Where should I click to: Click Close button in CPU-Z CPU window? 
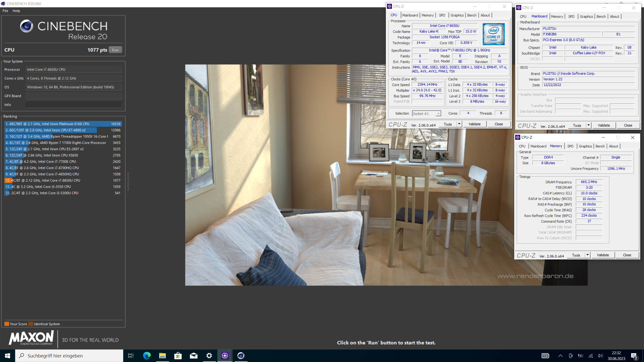(x=499, y=124)
